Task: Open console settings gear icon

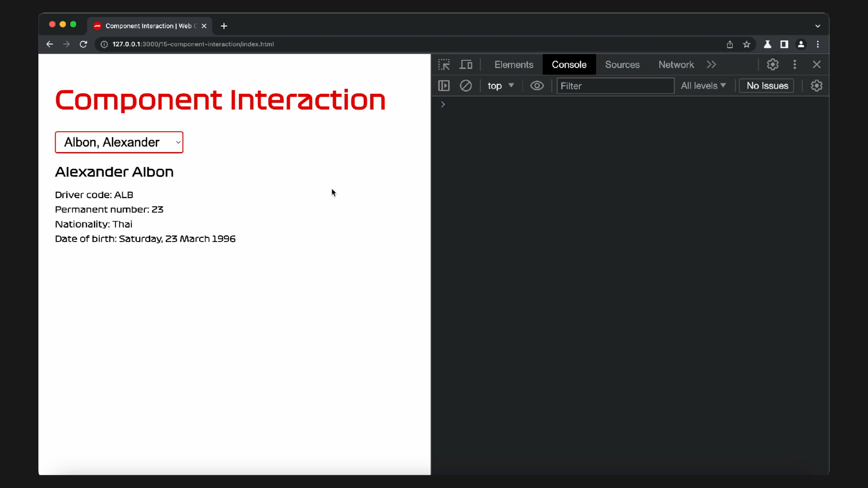Action: [816, 85]
